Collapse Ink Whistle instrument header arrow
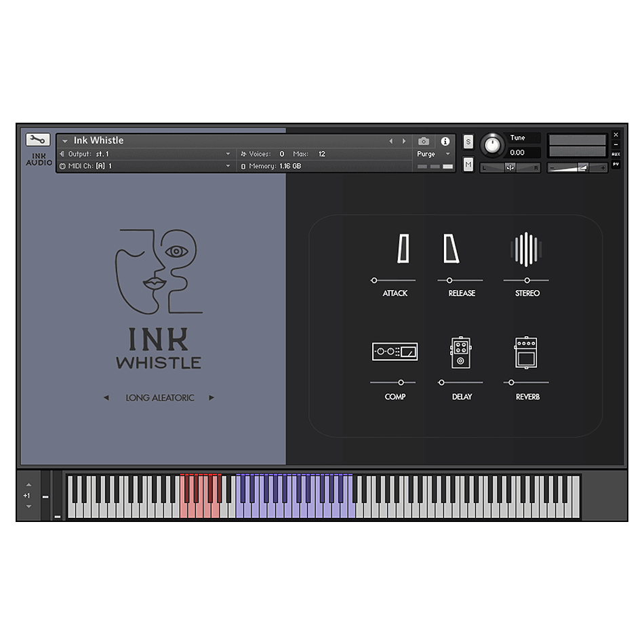 (65, 141)
